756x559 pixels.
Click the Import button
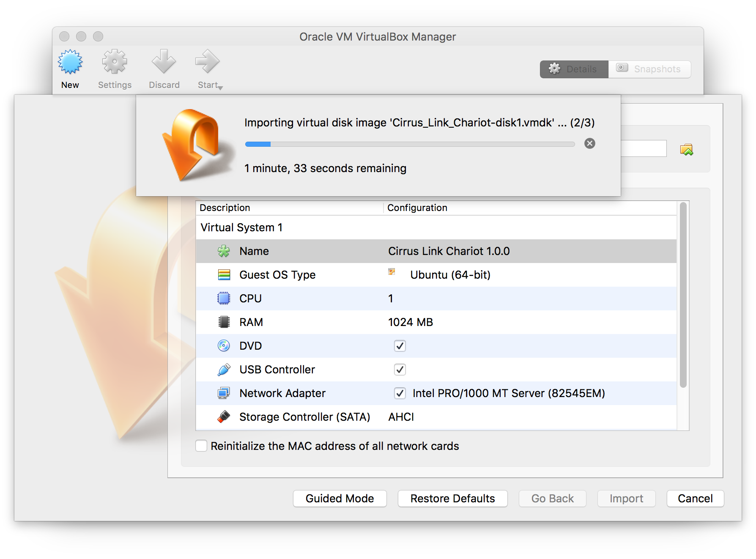point(627,499)
